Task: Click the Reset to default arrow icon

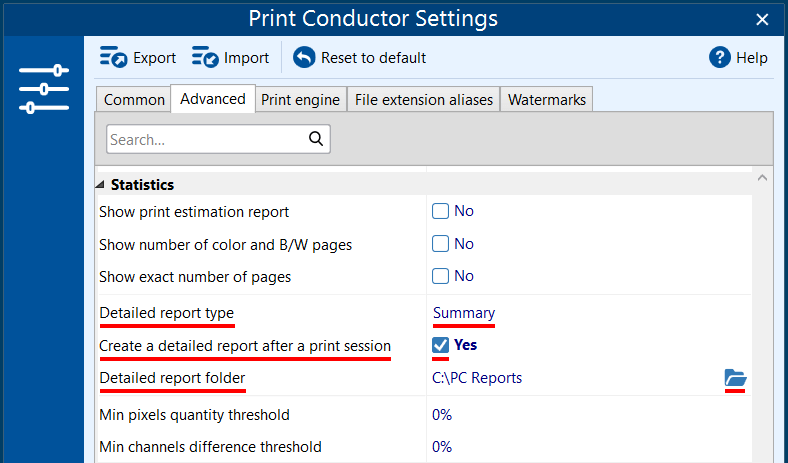Action: tap(304, 57)
